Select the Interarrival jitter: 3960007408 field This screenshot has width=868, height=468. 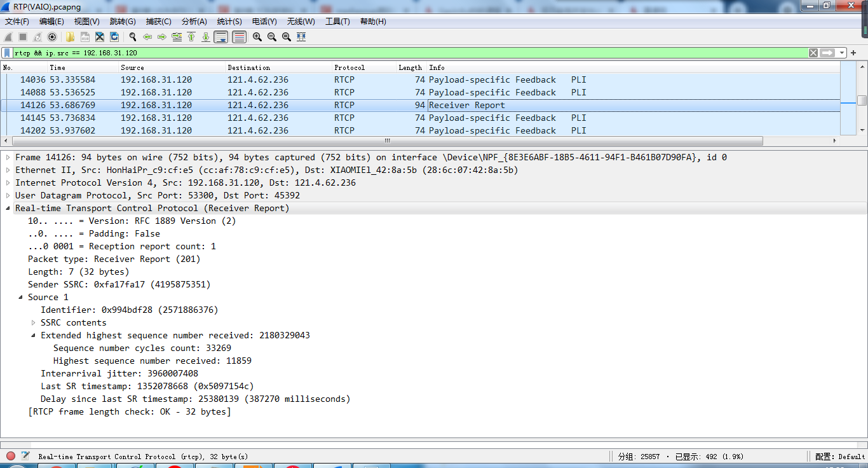pos(119,373)
